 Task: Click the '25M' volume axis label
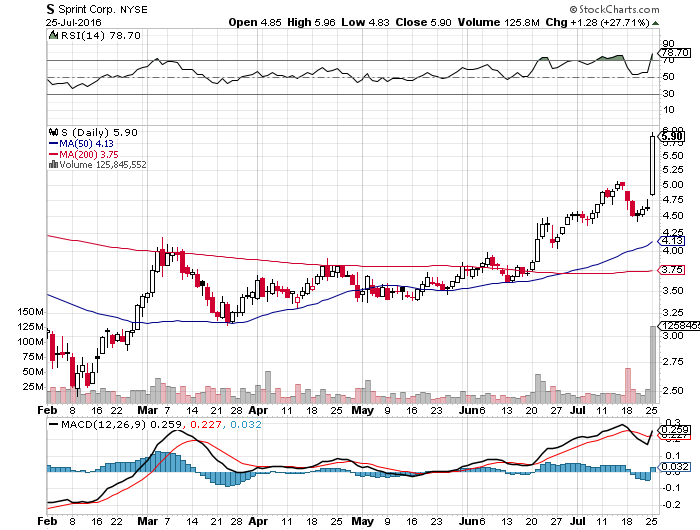pos(33,387)
